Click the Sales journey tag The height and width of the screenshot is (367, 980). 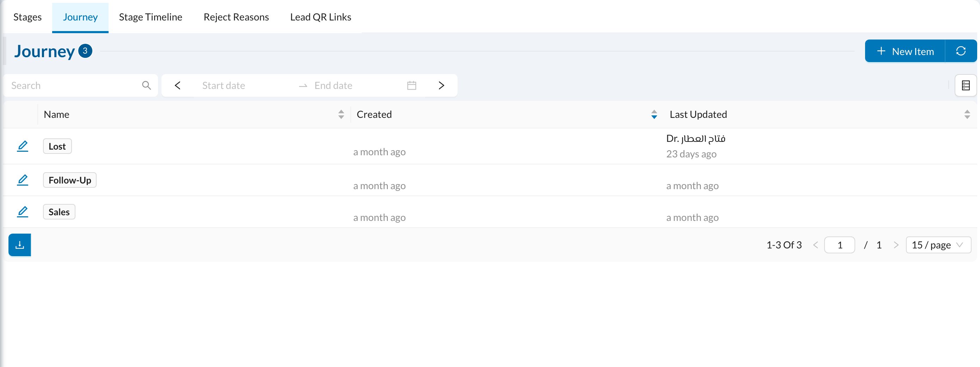click(x=59, y=212)
